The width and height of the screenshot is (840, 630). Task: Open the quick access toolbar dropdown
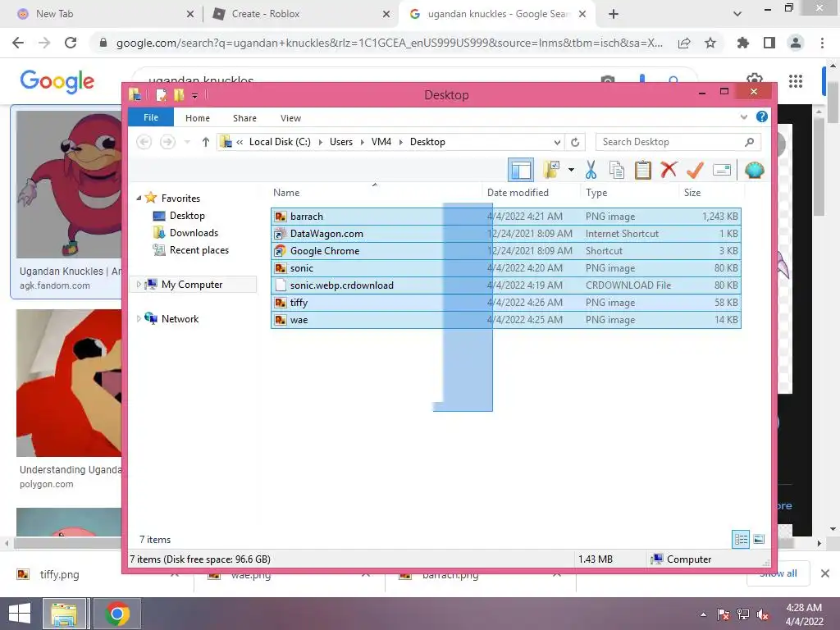(x=195, y=95)
